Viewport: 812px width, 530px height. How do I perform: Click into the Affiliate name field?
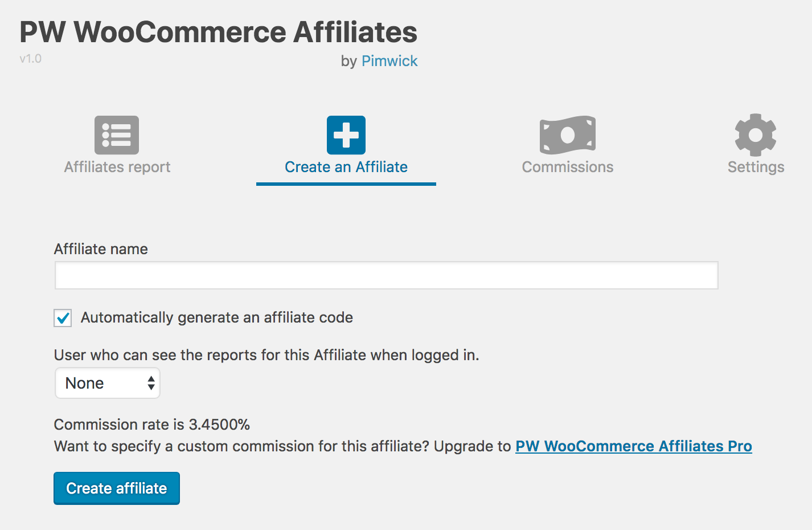[386, 275]
